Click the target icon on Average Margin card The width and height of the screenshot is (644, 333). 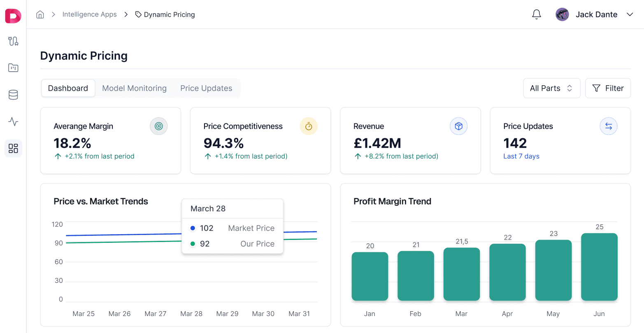(158, 126)
